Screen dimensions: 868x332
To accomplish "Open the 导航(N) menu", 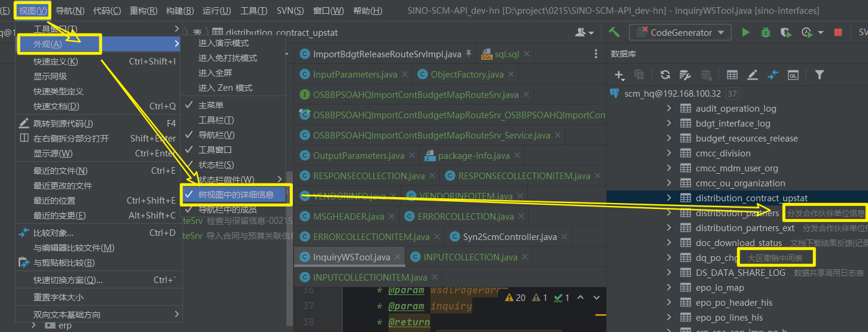I will pos(70,11).
